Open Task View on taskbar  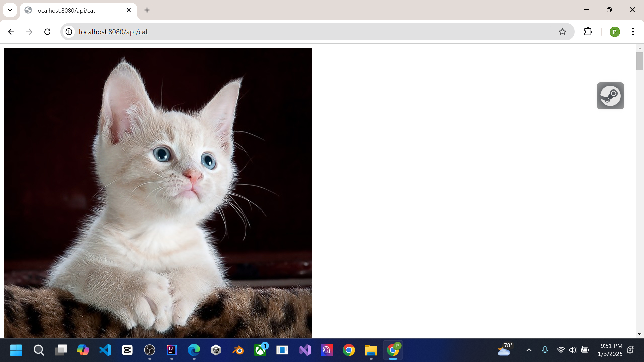pos(61,350)
